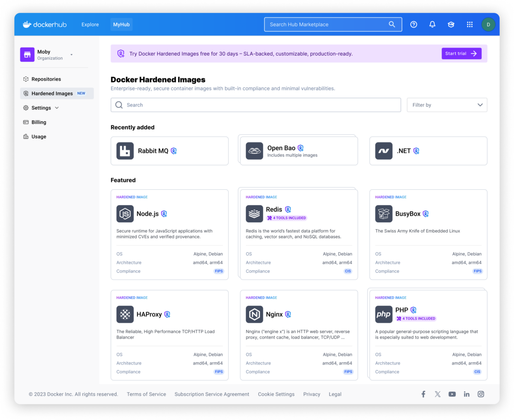Select the MyHub navigation tab
The image size is (514, 420).
(x=121, y=24)
